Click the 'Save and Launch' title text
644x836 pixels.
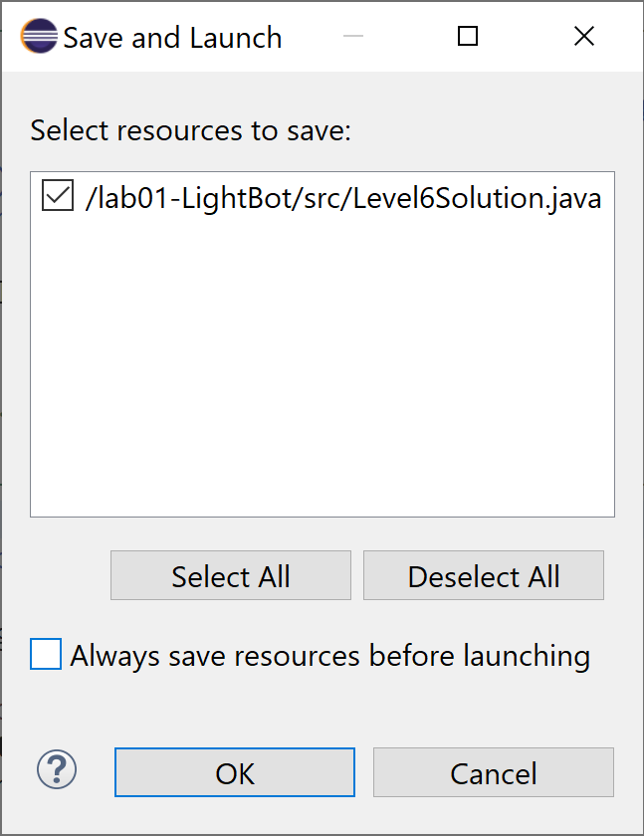[172, 38]
